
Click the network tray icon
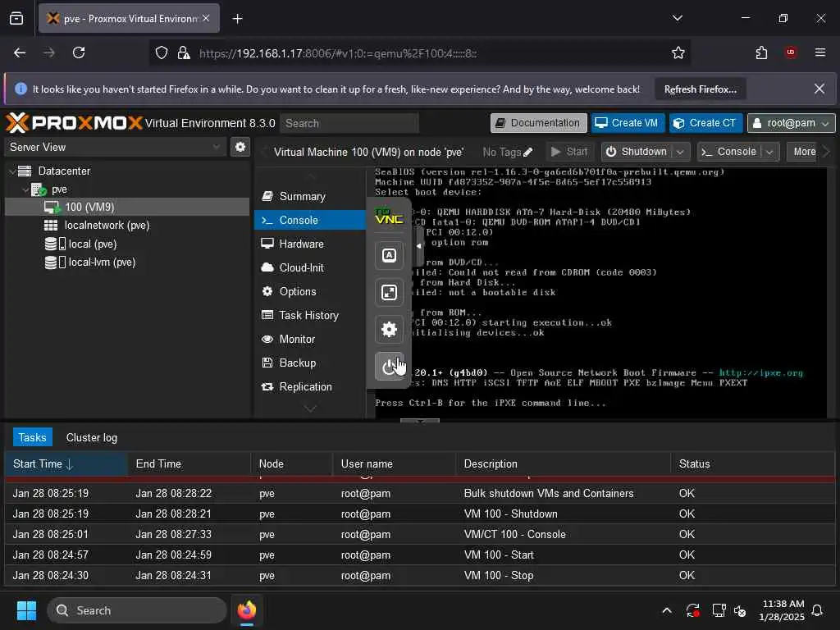pos(719,610)
